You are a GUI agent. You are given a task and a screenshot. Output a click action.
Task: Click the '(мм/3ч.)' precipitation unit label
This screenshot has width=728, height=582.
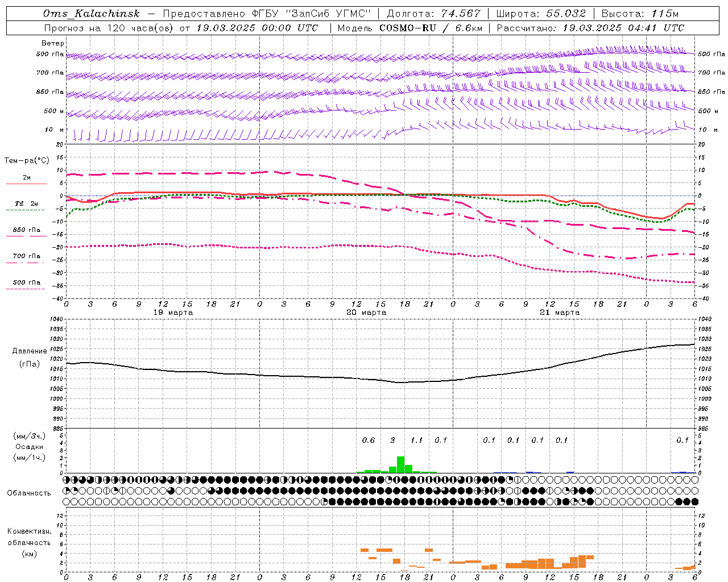pos(29,436)
